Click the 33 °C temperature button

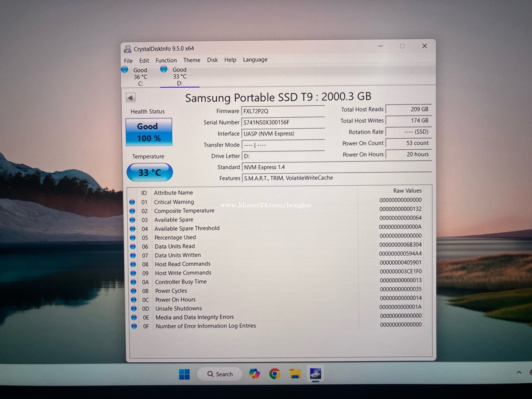coord(149,172)
